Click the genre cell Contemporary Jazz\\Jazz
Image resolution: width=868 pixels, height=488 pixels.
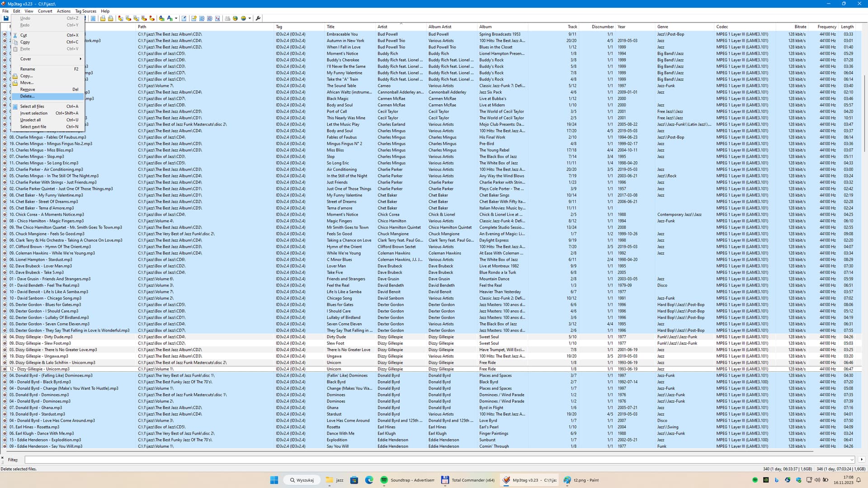679,215
